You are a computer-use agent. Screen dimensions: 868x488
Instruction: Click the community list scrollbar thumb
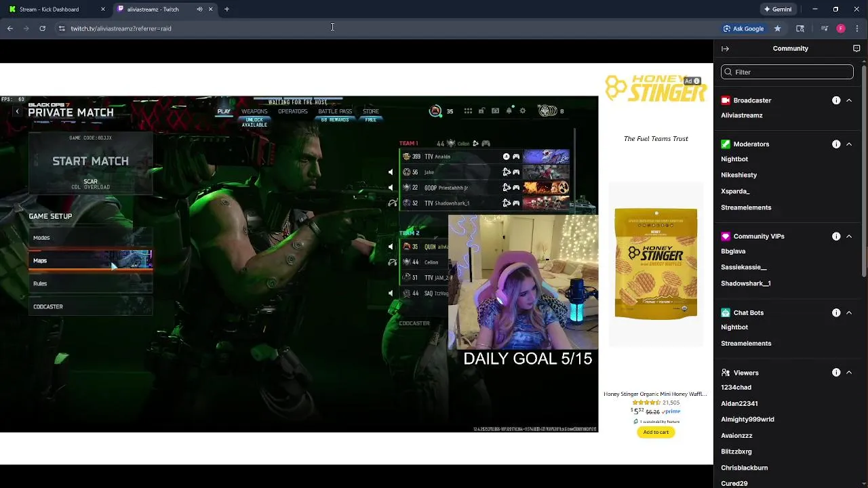click(864, 169)
